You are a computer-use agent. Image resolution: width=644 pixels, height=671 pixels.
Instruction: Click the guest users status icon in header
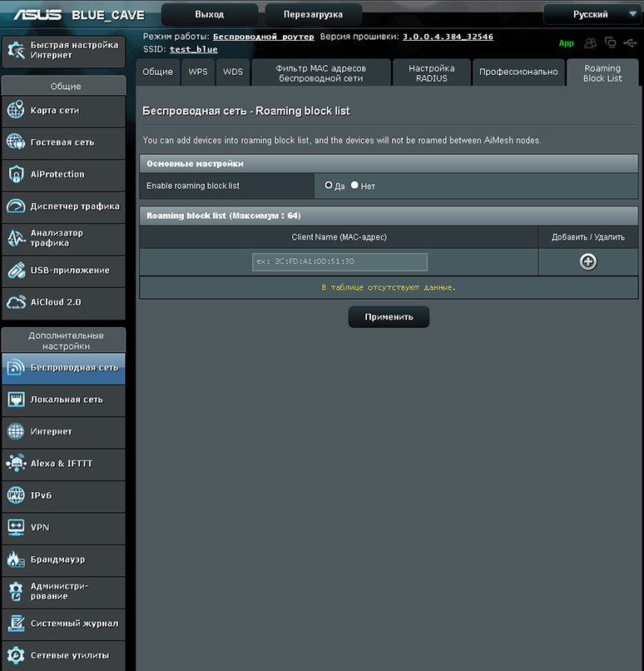tap(590, 42)
